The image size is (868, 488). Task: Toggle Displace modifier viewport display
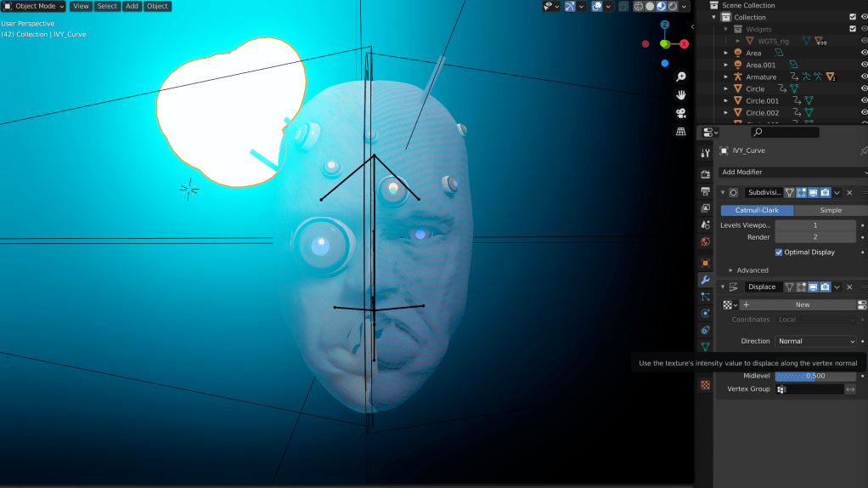click(813, 287)
